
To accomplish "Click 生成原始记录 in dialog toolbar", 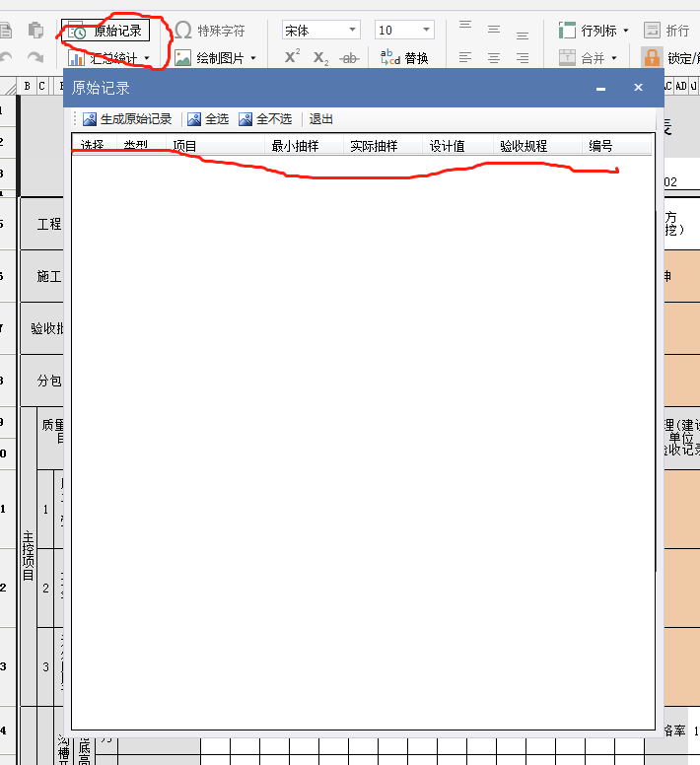I will (x=127, y=119).
